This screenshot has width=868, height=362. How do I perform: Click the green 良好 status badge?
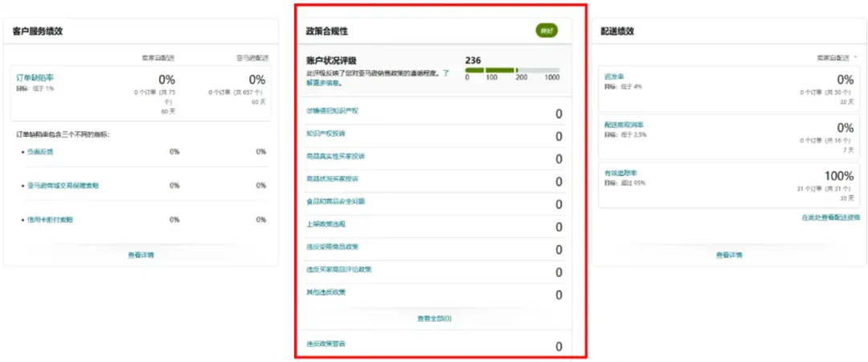(x=547, y=31)
